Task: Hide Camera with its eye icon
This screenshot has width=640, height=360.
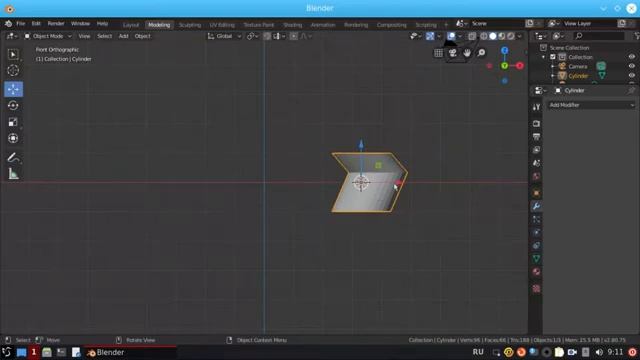Action: click(631, 66)
